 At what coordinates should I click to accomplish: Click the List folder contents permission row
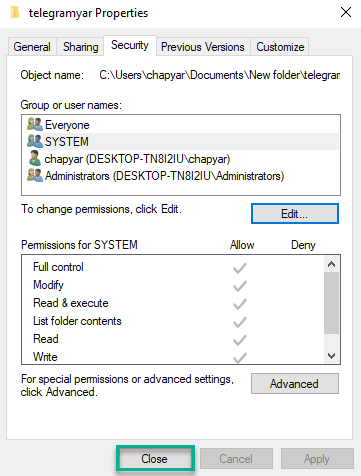pyautogui.click(x=173, y=321)
